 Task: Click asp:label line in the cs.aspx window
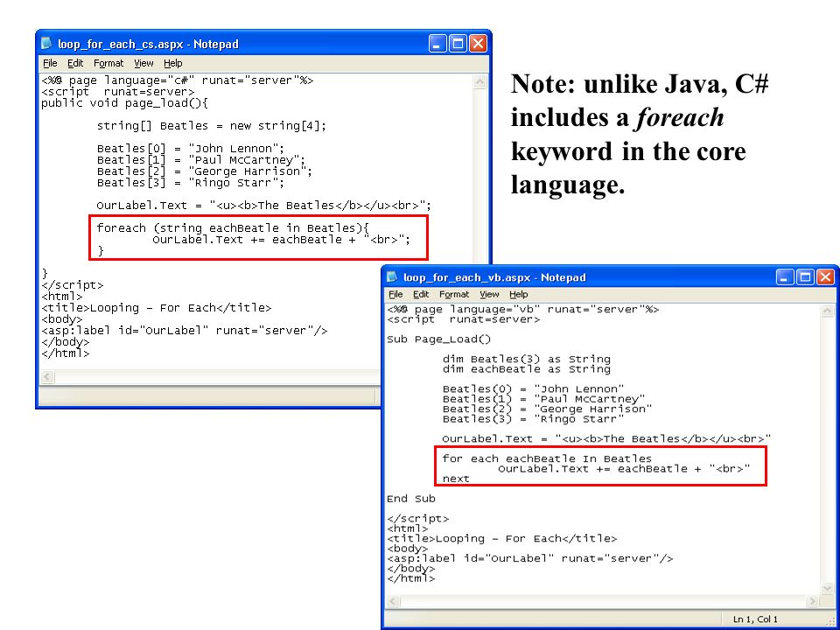[185, 331]
